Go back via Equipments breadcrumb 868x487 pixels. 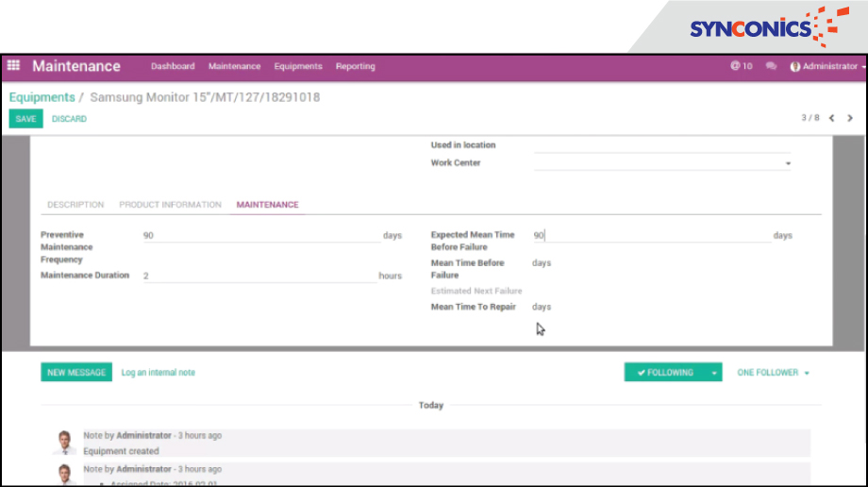click(x=42, y=97)
